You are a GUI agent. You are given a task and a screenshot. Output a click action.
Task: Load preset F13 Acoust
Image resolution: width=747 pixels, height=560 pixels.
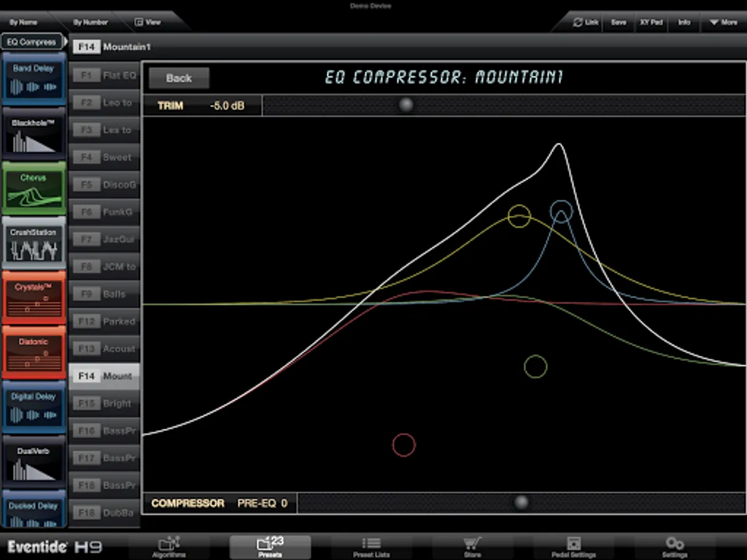[105, 349]
